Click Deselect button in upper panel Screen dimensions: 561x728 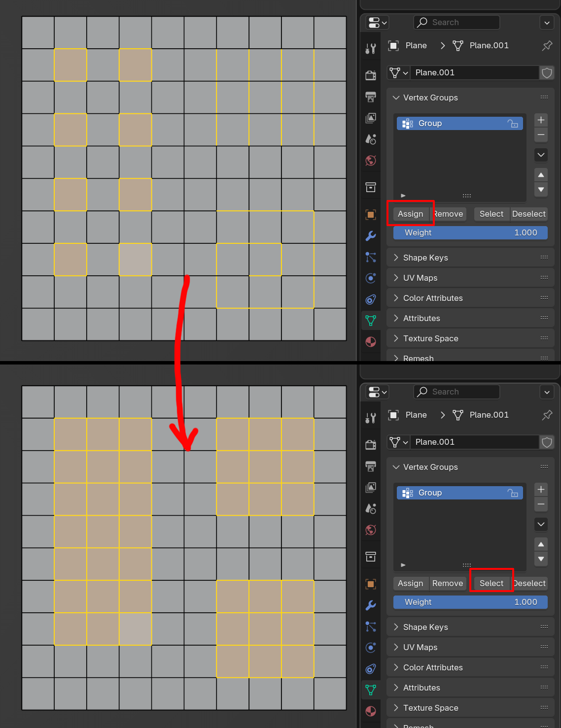(x=528, y=214)
